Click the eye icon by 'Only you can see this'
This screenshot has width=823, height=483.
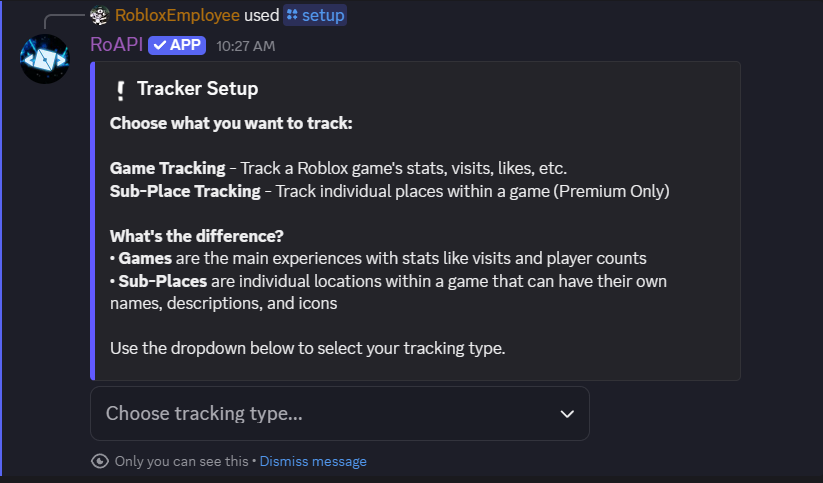point(99,461)
